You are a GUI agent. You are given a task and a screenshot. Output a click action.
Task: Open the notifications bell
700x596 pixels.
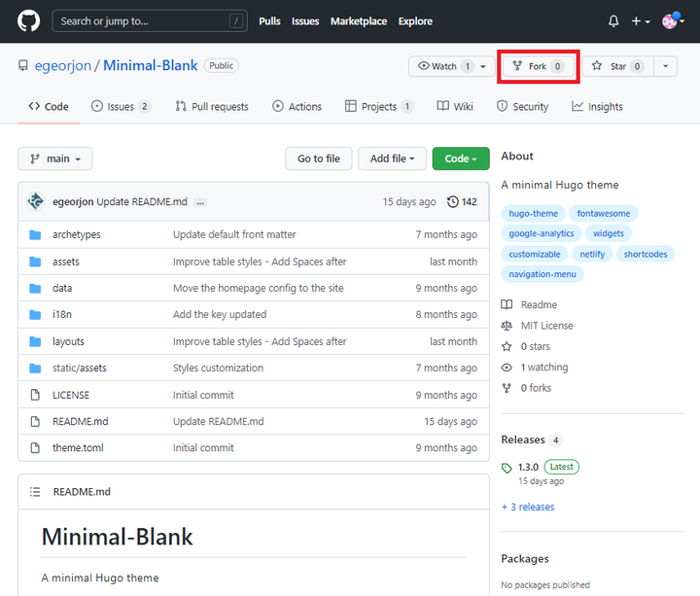coord(613,20)
